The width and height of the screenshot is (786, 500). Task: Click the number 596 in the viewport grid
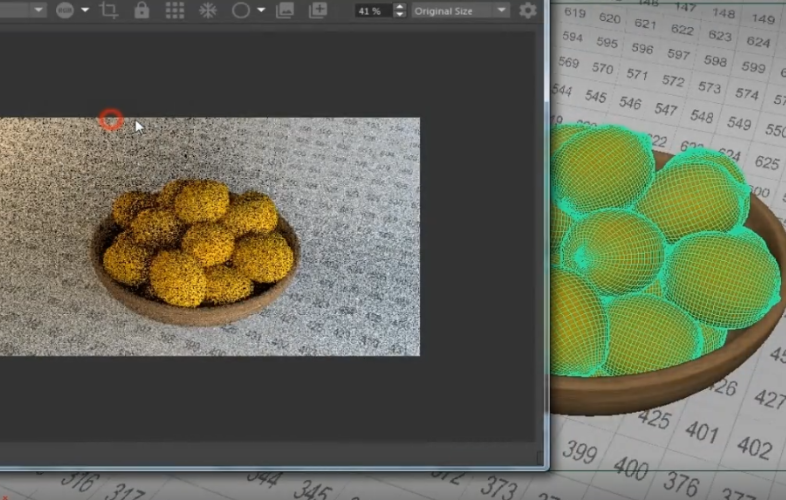(x=642, y=49)
